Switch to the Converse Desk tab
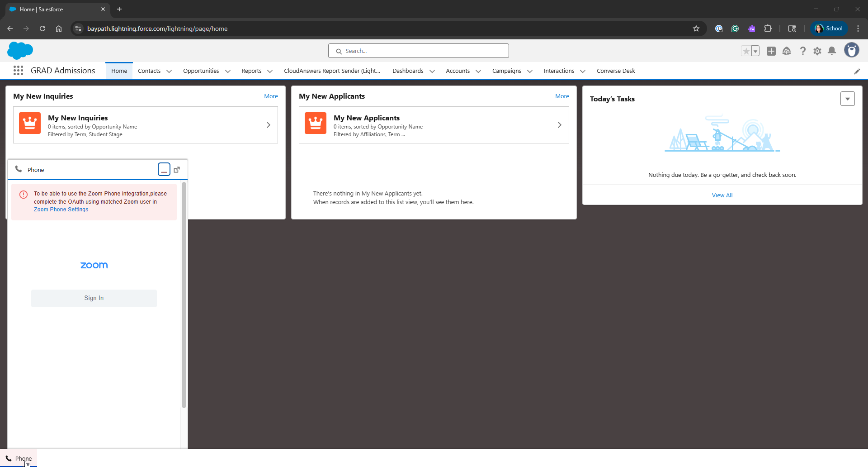This screenshot has width=868, height=467. click(616, 71)
